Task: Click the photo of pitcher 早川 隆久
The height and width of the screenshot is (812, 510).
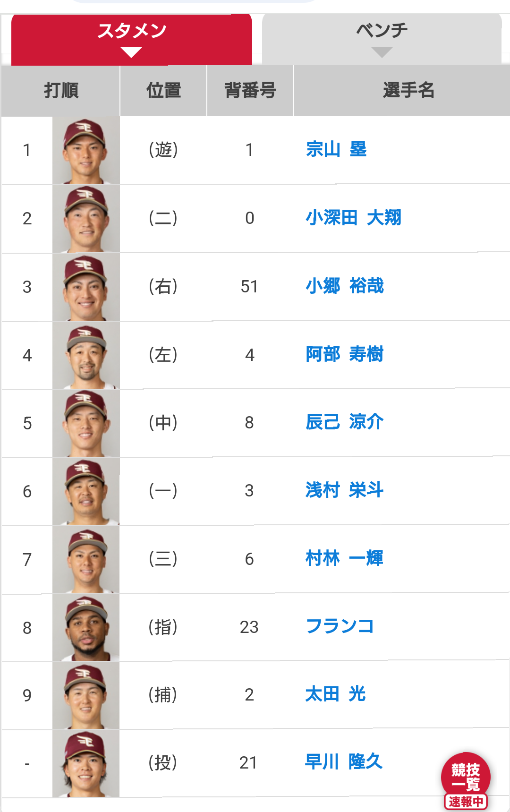Action: tap(86, 763)
